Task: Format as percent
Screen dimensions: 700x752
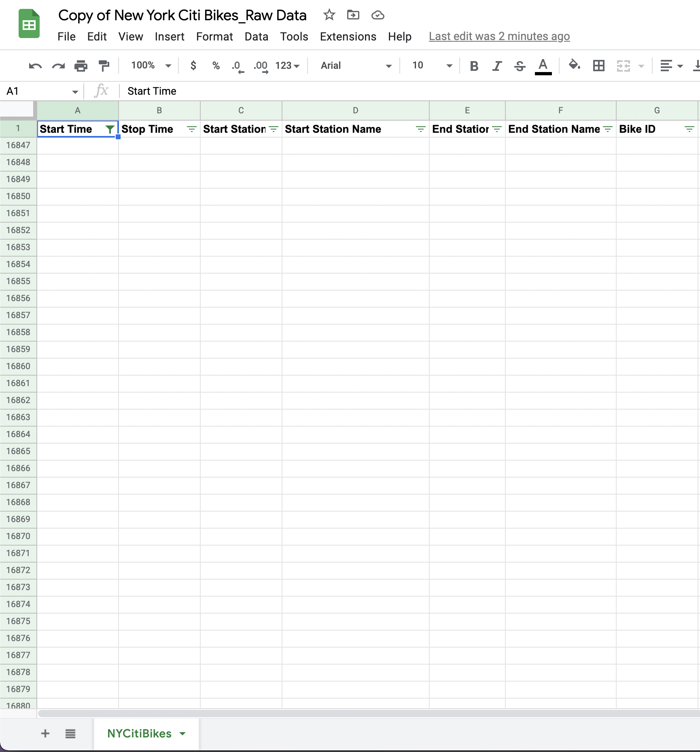Action: 216,66
